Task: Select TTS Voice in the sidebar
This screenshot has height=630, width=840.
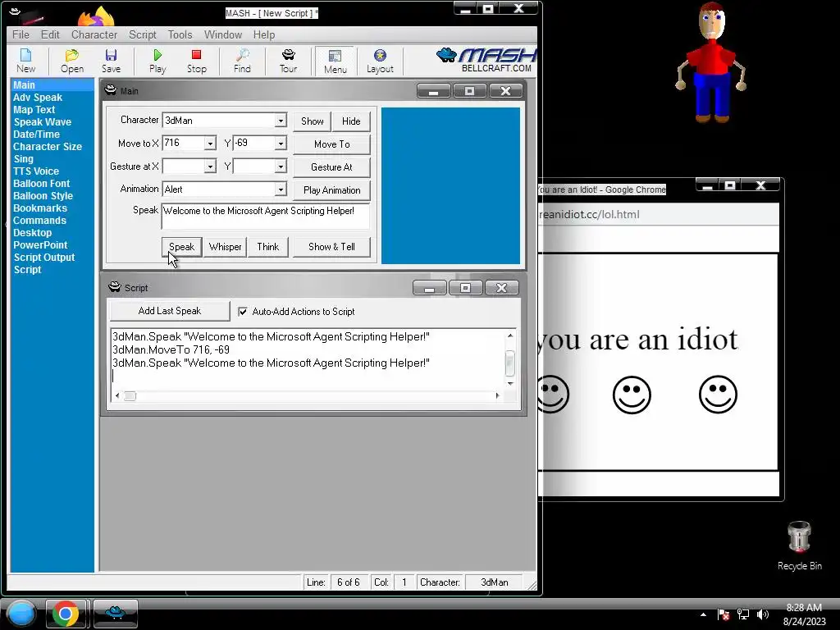Action: pyautogui.click(x=36, y=171)
